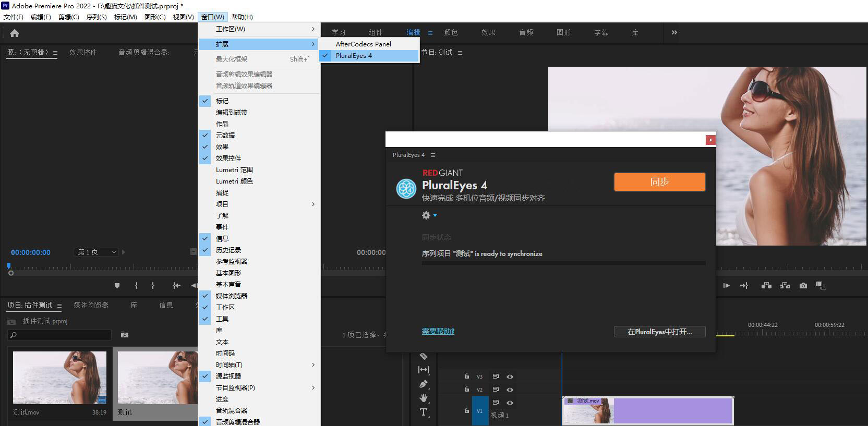Click the PluralEyes 4 logo icon
This screenshot has width=868, height=426.
pyautogui.click(x=406, y=188)
